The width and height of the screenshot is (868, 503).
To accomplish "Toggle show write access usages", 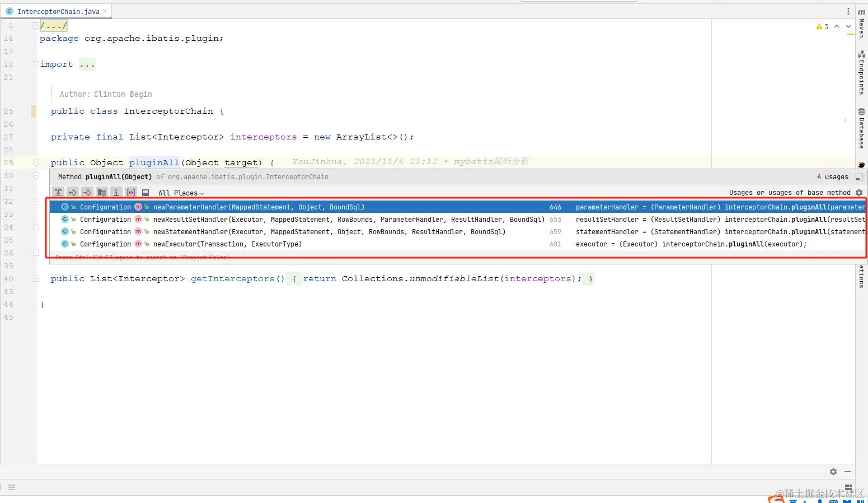I will 87,193.
